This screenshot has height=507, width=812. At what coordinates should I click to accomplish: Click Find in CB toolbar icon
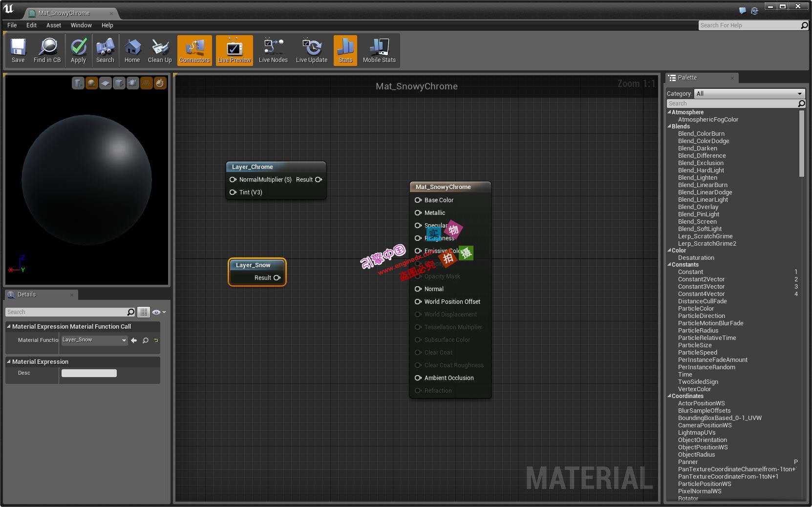47,50
